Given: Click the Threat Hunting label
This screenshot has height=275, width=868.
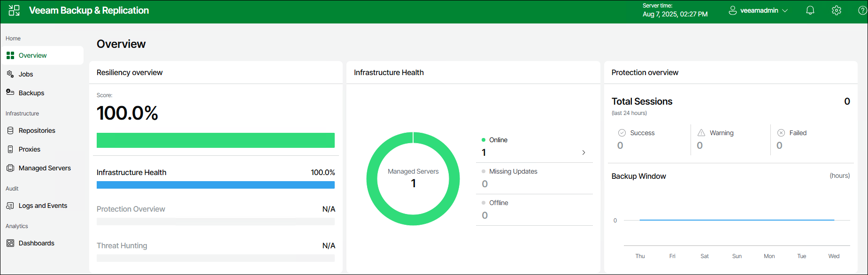Looking at the screenshot, I should [x=122, y=245].
